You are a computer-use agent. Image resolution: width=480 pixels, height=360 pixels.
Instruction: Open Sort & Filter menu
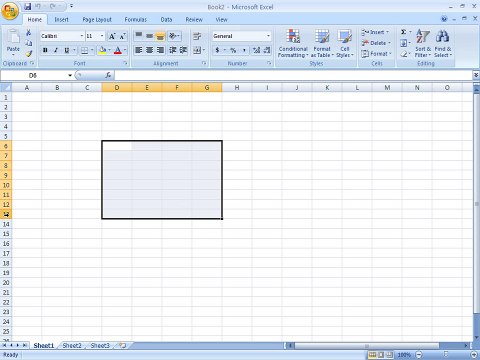[423, 43]
